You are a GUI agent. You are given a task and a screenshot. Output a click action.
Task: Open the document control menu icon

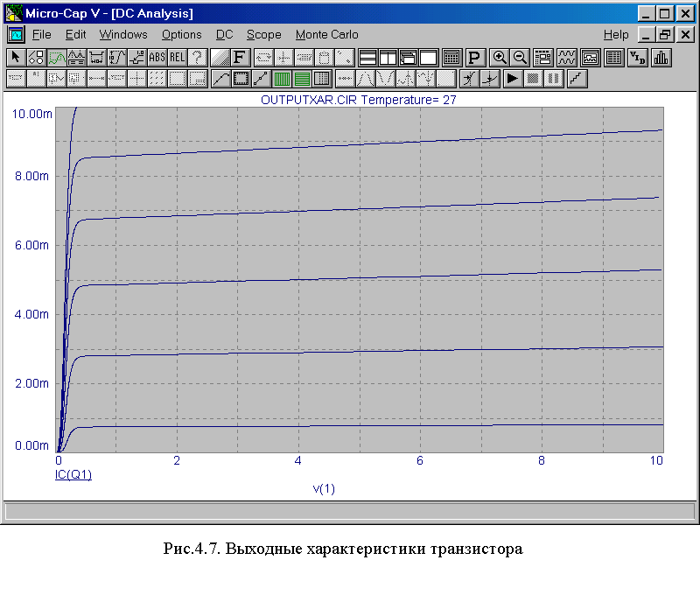coord(16,34)
